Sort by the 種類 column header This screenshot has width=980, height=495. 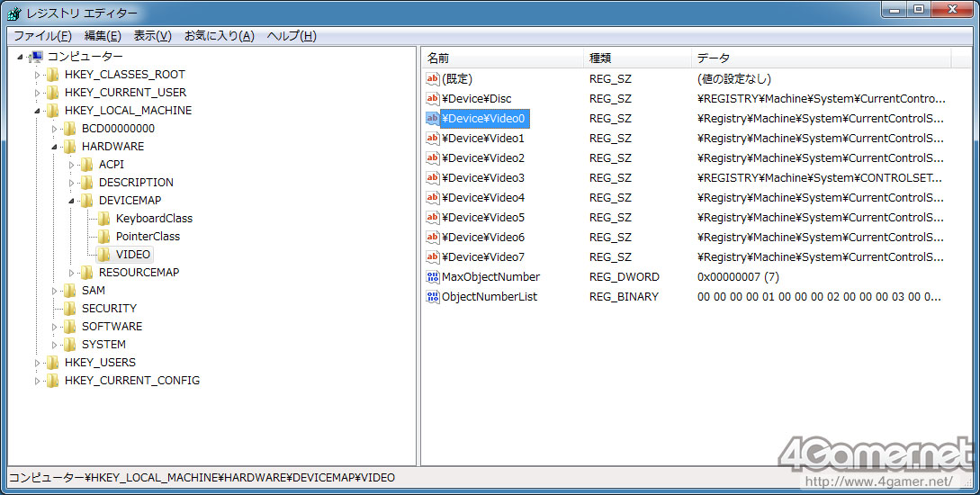[x=637, y=58]
